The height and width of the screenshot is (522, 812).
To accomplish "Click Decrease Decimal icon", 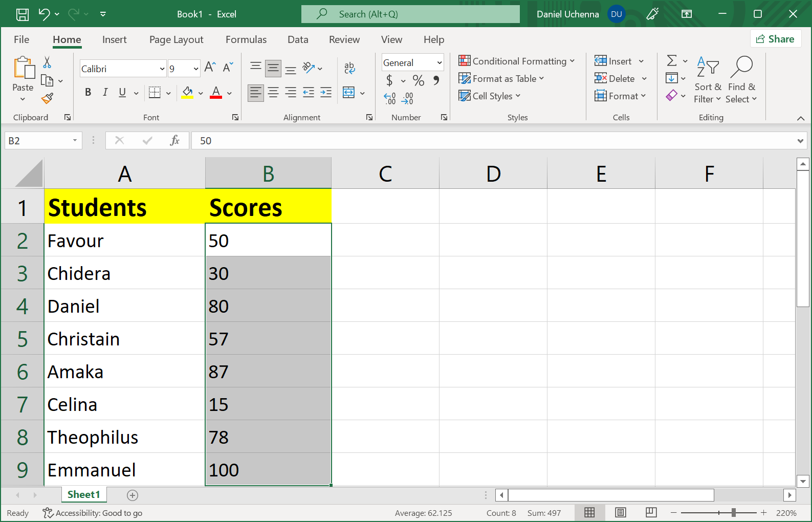I will point(408,98).
